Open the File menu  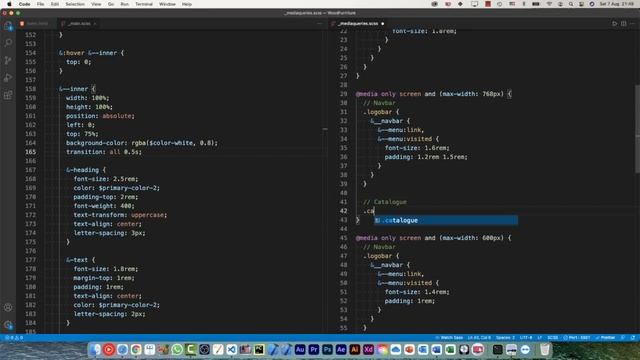point(40,4)
